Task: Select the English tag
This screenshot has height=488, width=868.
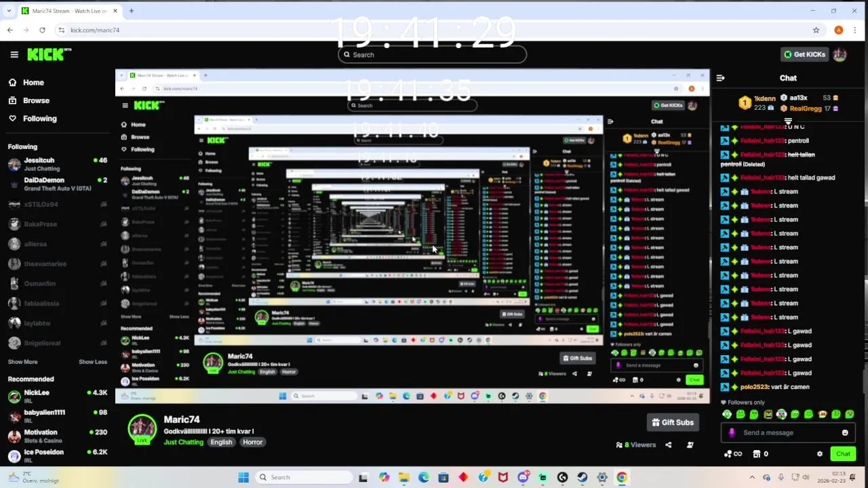Action: coord(221,442)
